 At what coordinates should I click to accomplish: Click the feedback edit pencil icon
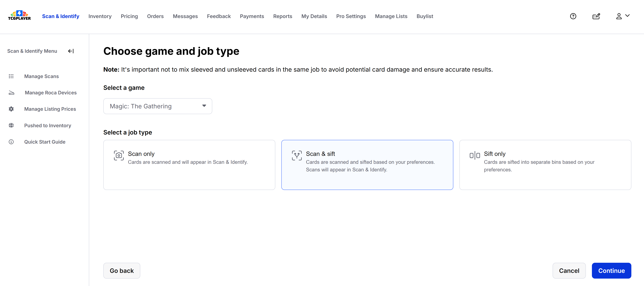click(596, 16)
